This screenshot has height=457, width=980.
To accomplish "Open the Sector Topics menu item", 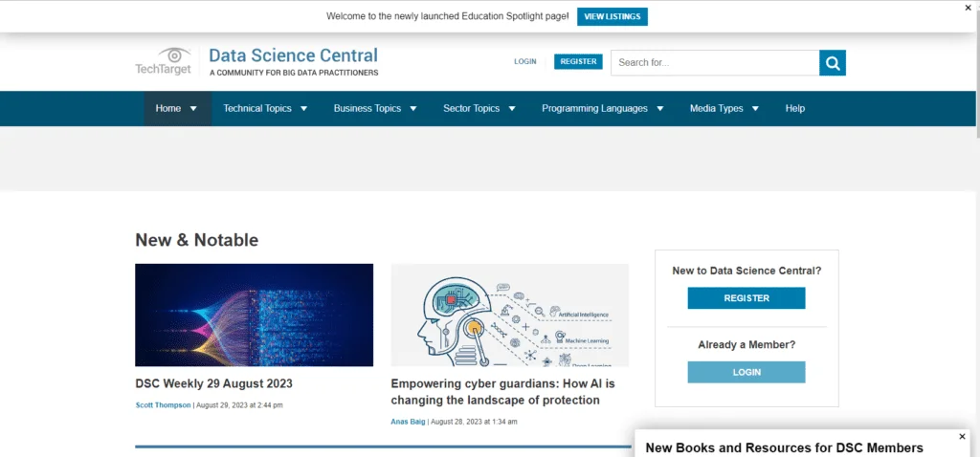I will point(471,108).
